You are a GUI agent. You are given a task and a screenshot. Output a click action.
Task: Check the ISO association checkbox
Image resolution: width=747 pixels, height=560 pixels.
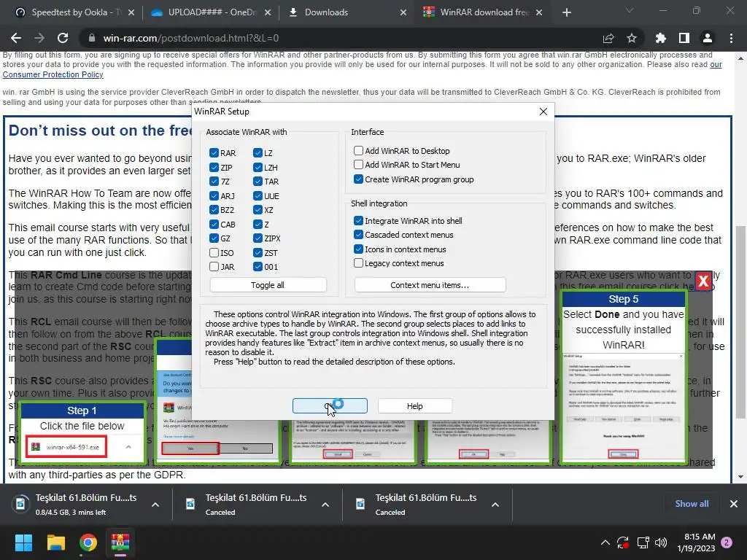pos(214,253)
